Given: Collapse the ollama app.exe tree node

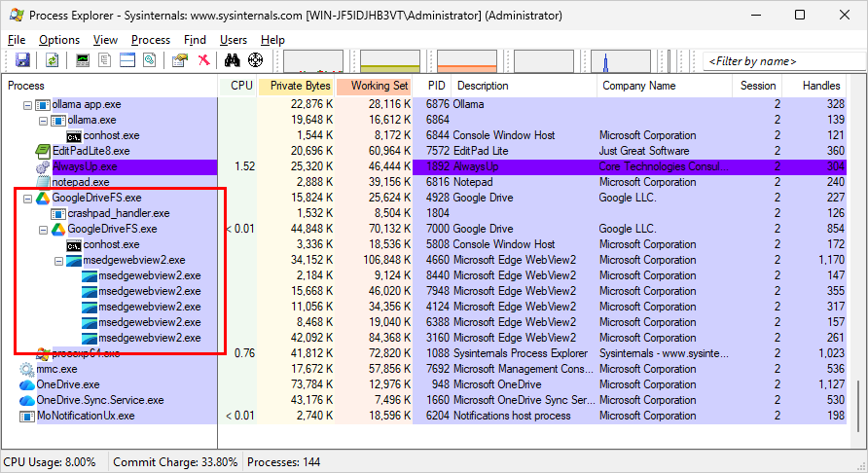Looking at the screenshot, I should (x=27, y=104).
